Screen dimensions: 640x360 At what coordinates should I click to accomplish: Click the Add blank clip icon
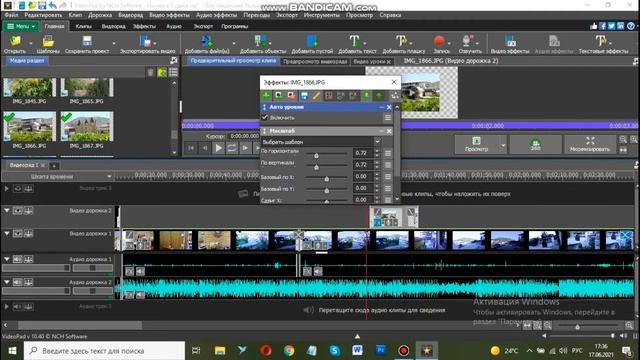pyautogui.click(x=312, y=41)
